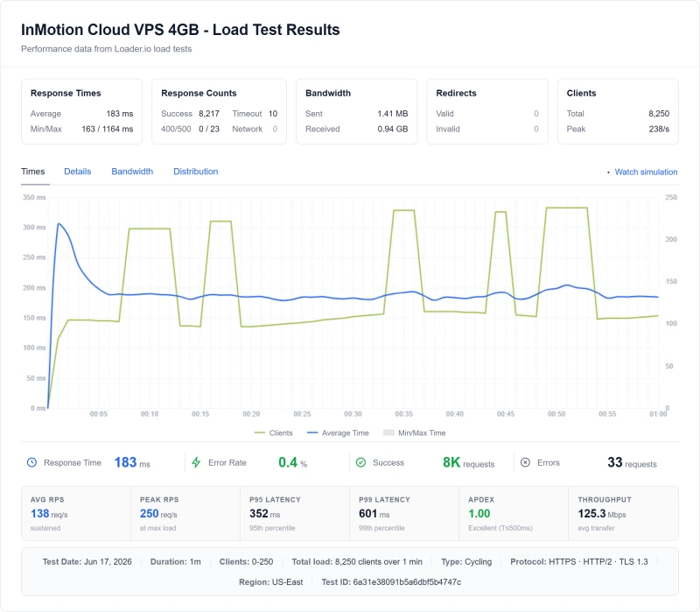Click the Clients: 0-250 footer text
The height and width of the screenshot is (612, 700).
(246, 561)
